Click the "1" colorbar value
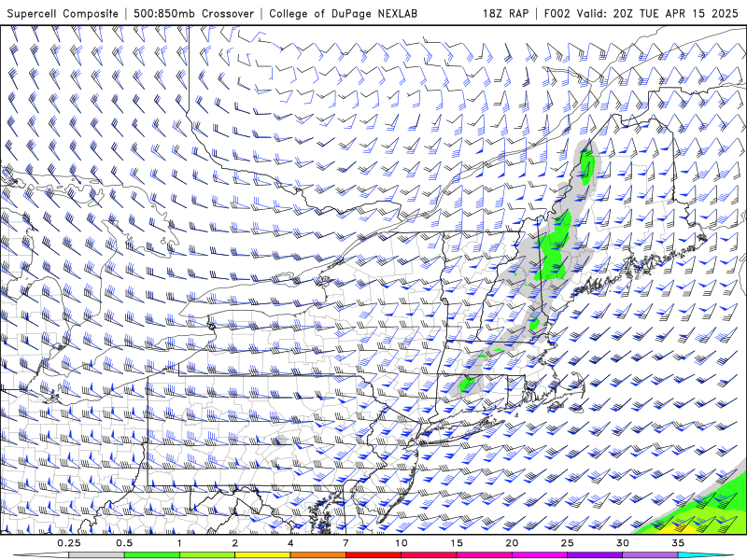The height and width of the screenshot is (560, 747). click(179, 543)
